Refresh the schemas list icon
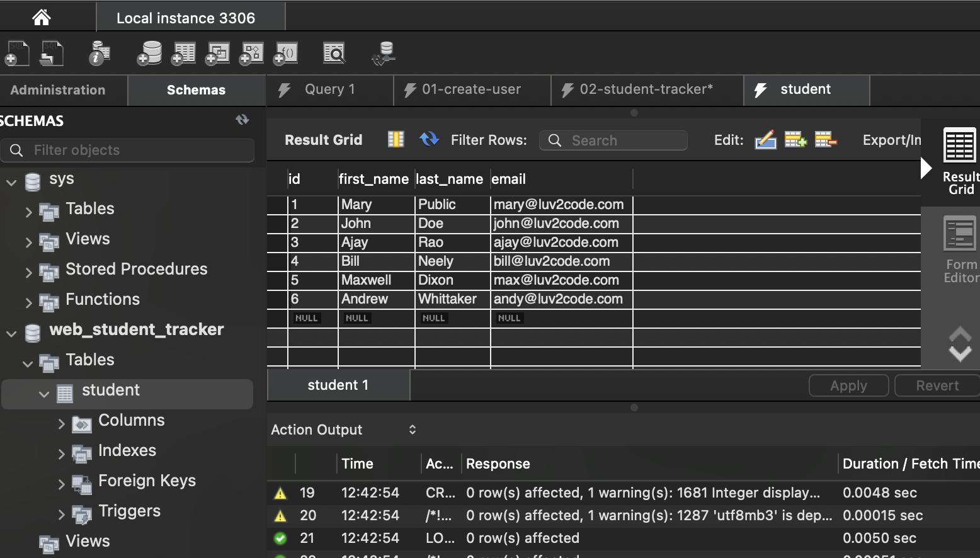Screen dimensions: 980x558 [x=242, y=120]
